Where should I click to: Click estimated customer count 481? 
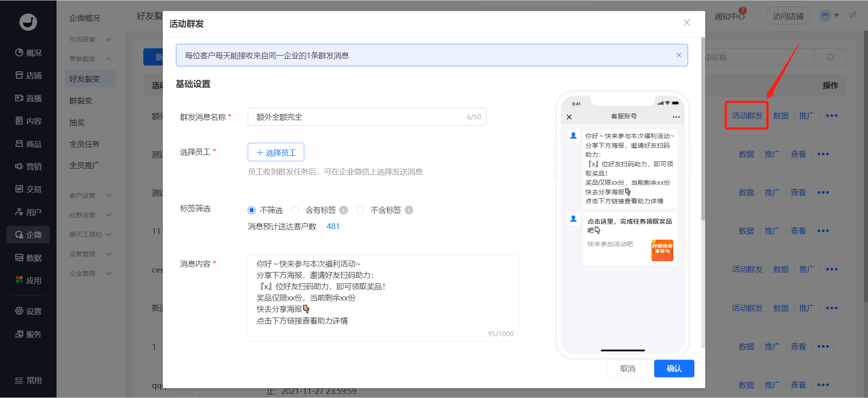333,226
